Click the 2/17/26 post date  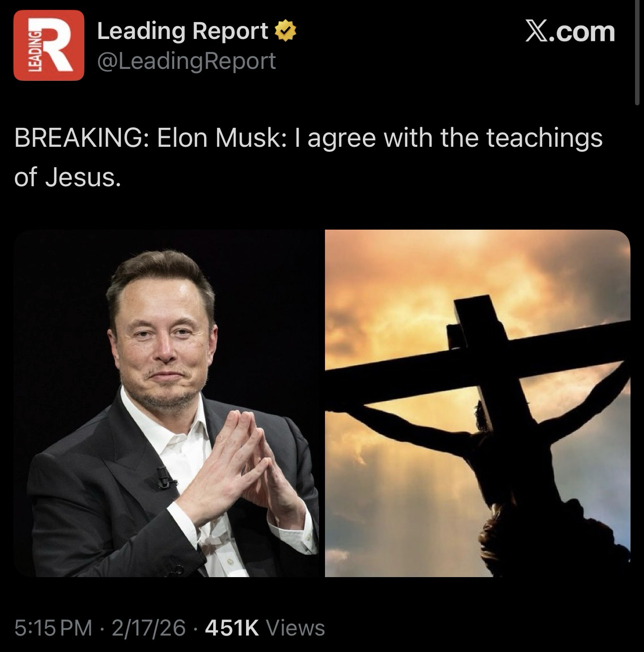pyautogui.click(x=148, y=628)
